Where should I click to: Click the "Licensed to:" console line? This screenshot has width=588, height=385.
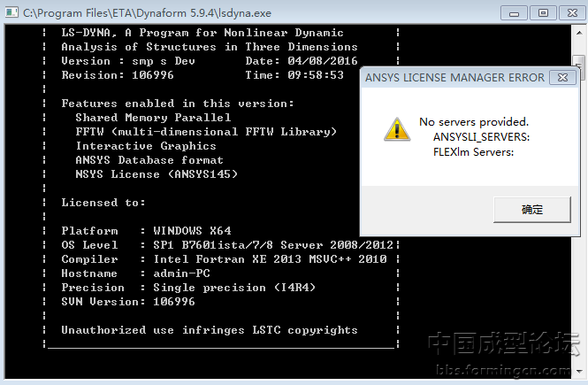(x=103, y=203)
